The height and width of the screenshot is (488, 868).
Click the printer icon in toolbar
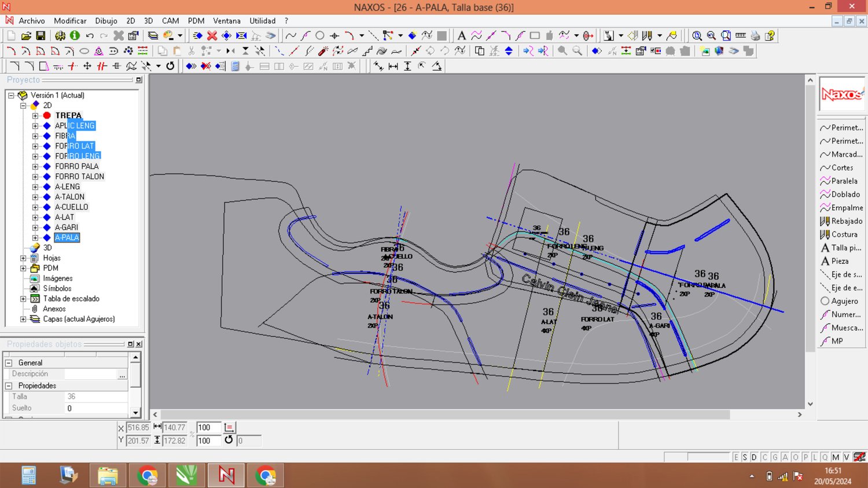755,36
